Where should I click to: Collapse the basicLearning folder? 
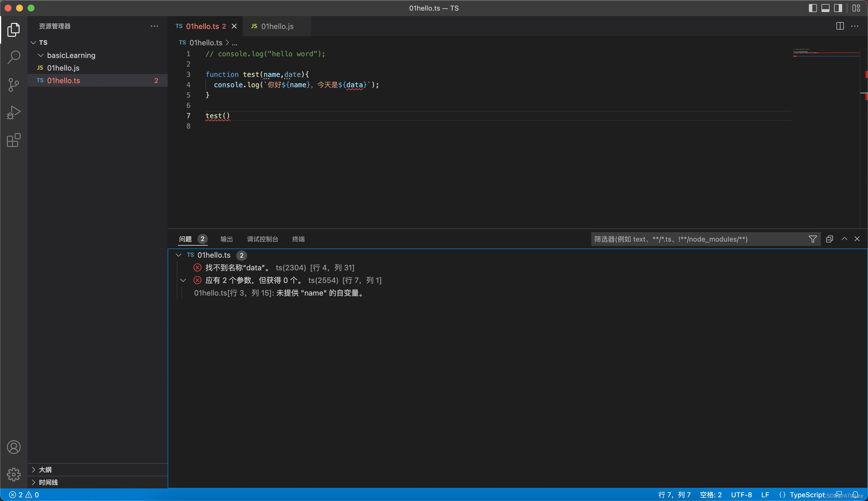pos(40,55)
